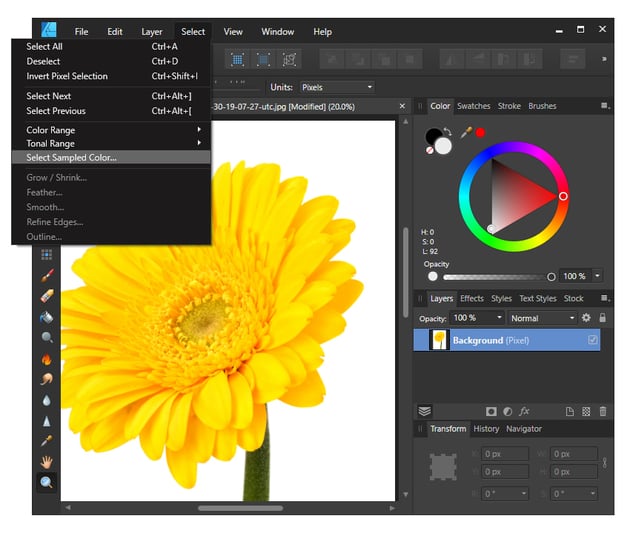Select the Blur water drop tool

(47, 400)
